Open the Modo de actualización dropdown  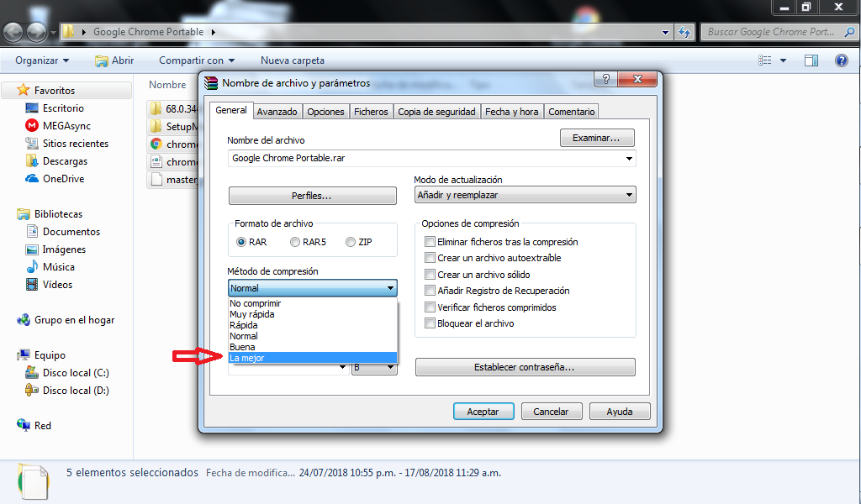click(x=525, y=195)
